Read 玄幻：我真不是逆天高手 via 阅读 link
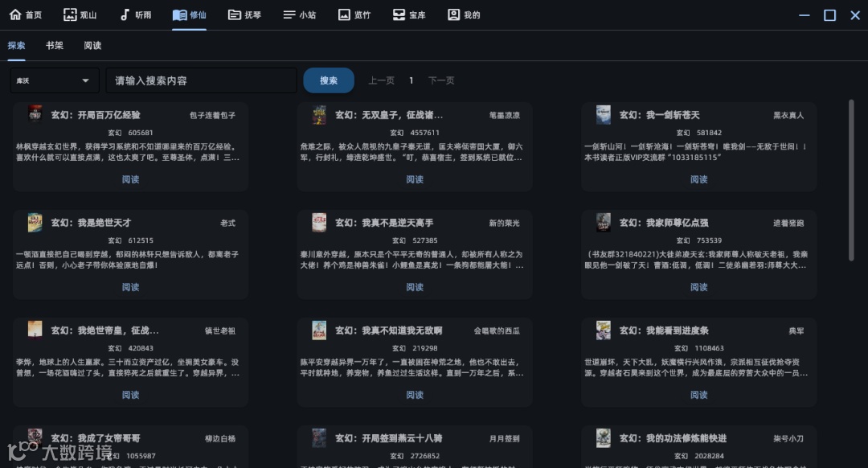This screenshot has width=868, height=468. 415,287
